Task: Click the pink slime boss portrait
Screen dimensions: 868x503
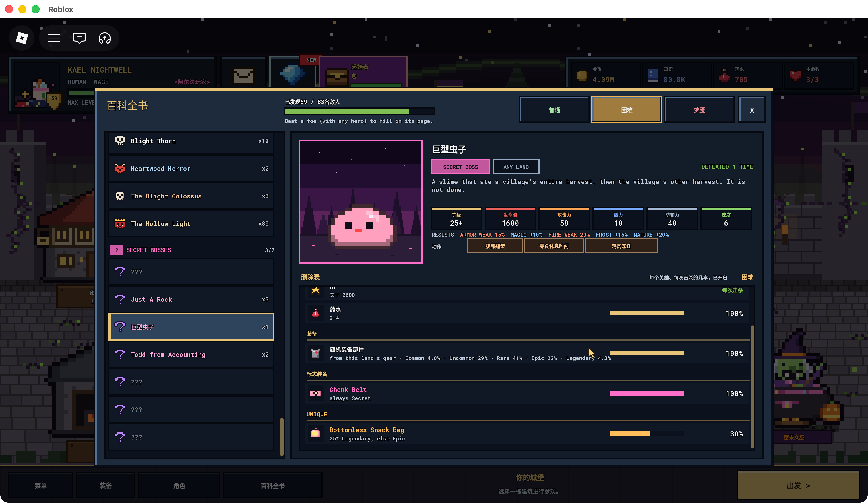Action: pos(360,201)
